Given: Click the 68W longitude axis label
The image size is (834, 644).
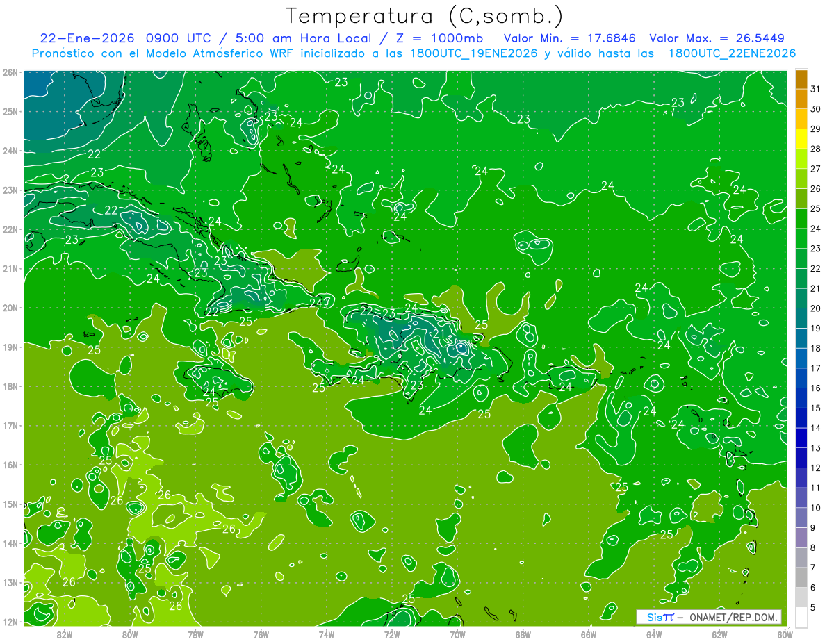Looking at the screenshot, I should (x=523, y=634).
